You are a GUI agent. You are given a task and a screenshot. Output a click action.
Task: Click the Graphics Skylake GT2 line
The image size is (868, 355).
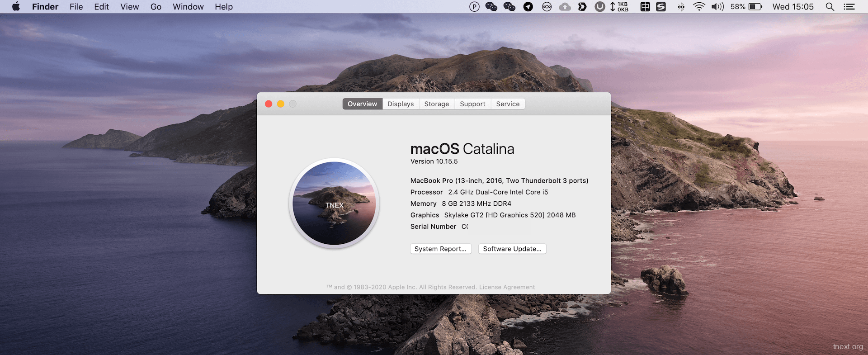pos(493,215)
